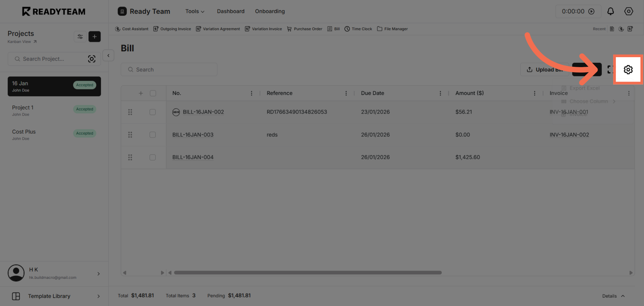The image size is (644, 306).
Task: Open the project filter sliders icon
Action: [80, 37]
